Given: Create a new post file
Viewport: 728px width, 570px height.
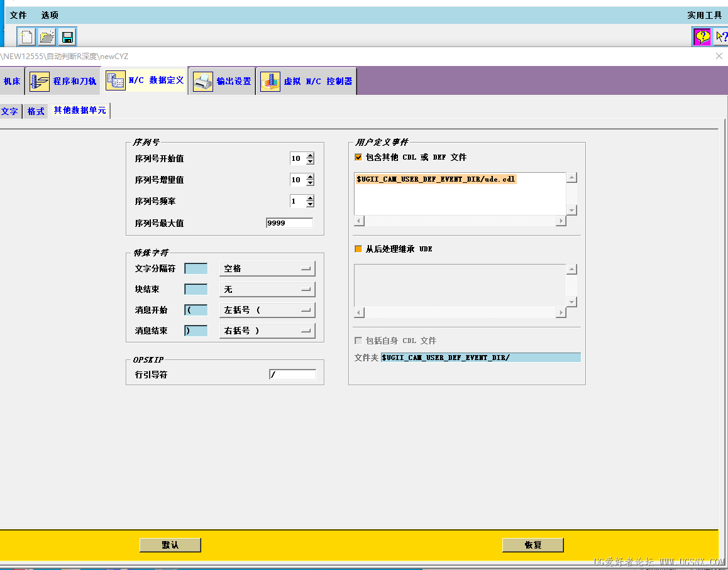Looking at the screenshot, I should (x=26, y=36).
